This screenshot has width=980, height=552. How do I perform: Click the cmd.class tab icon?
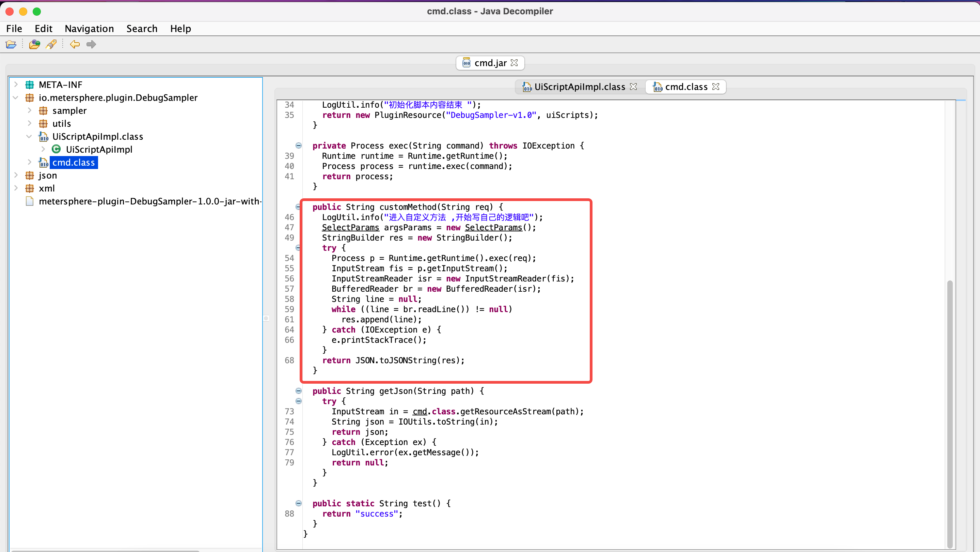pyautogui.click(x=658, y=87)
